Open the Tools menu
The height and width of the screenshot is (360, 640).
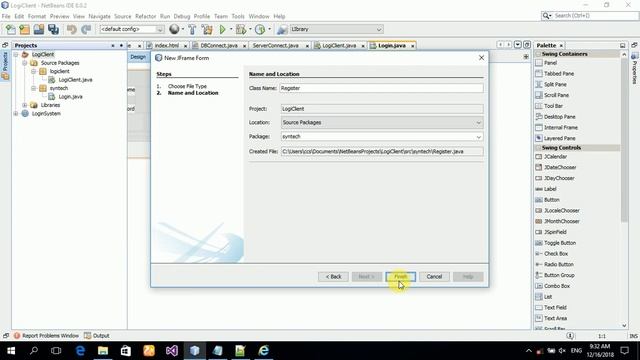pos(238,16)
